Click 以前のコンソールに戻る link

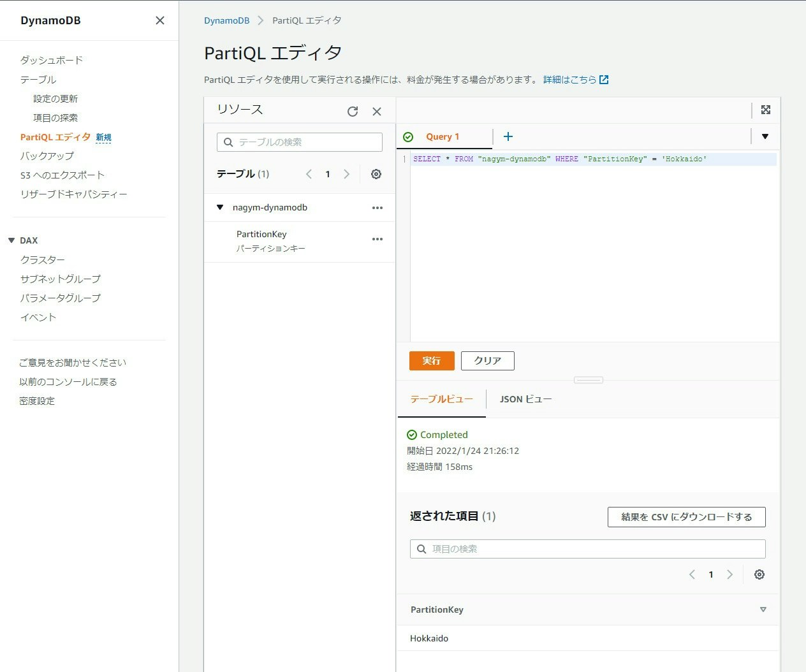click(x=68, y=381)
